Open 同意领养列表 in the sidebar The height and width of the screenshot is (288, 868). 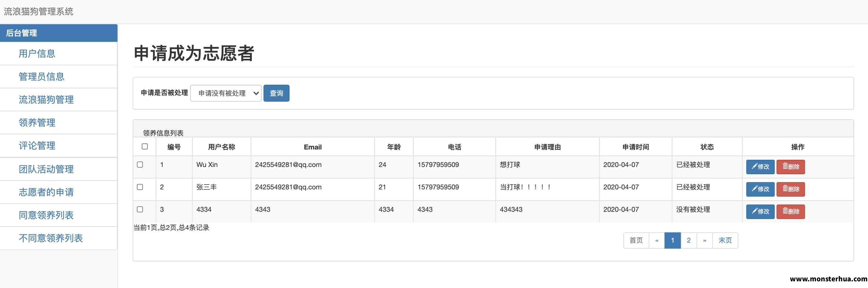[x=59, y=215]
